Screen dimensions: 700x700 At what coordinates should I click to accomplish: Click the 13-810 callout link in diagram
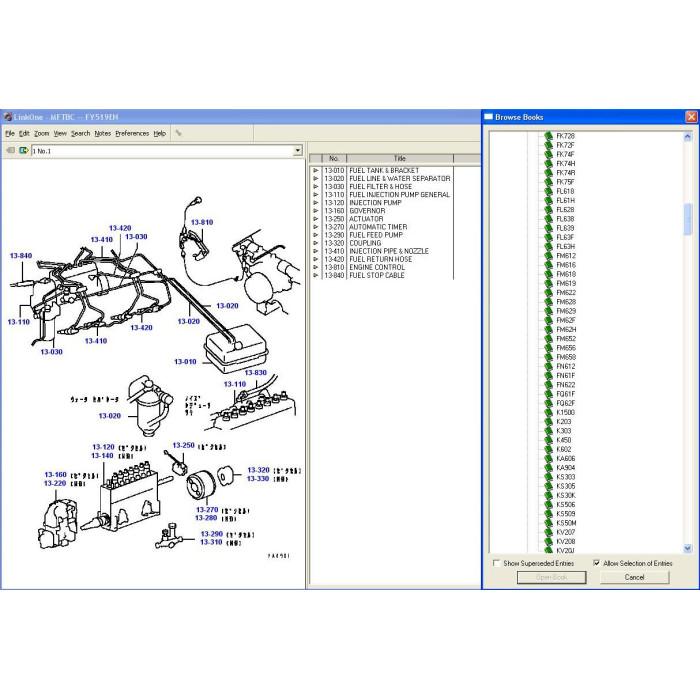[x=202, y=222]
